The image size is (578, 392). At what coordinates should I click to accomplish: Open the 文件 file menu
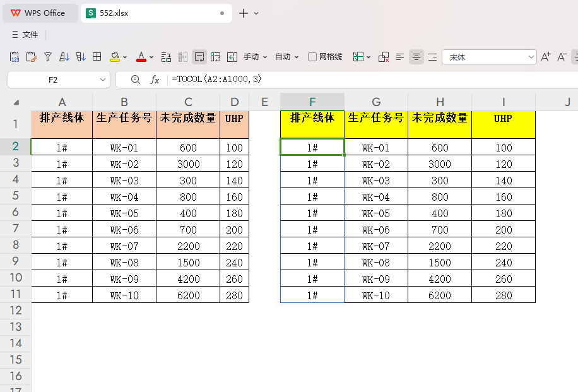tap(25, 35)
